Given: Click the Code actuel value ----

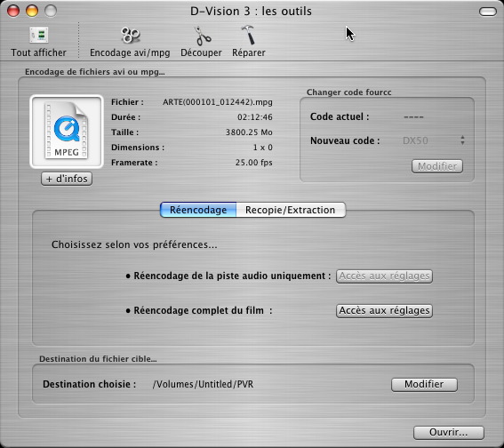Looking at the screenshot, I should [413, 116].
